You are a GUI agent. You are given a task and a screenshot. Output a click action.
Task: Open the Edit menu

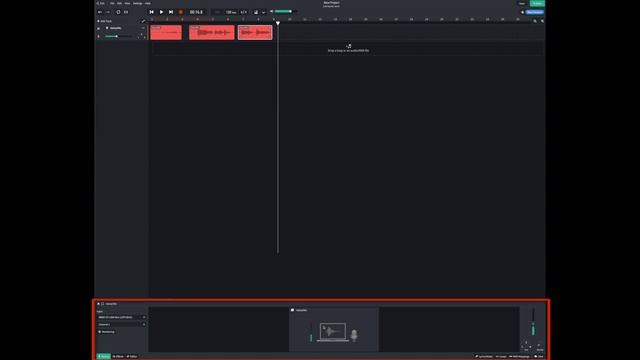coord(119,3)
